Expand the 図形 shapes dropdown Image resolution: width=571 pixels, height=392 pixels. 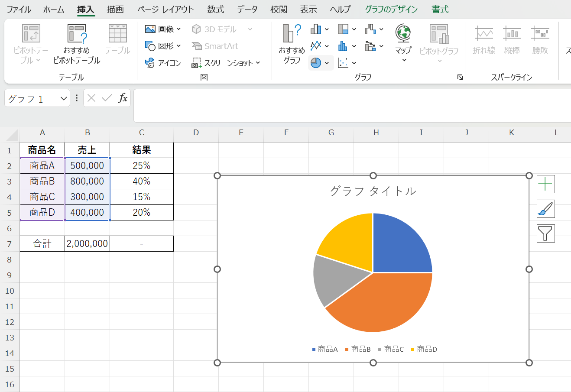[178, 46]
